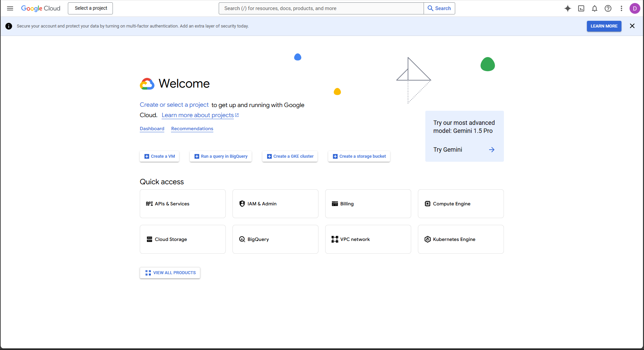Open the help question mark menu
This screenshot has height=350, width=644.
(608, 8)
